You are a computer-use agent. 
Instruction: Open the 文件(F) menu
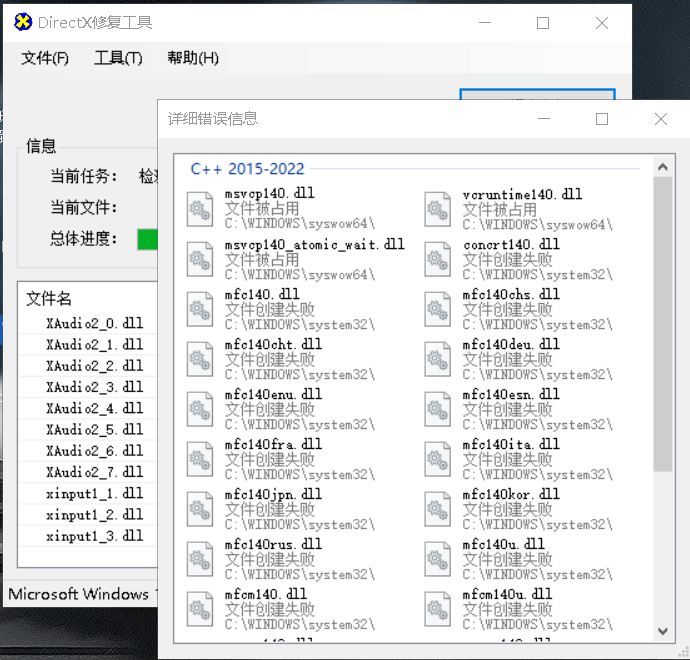(x=45, y=58)
